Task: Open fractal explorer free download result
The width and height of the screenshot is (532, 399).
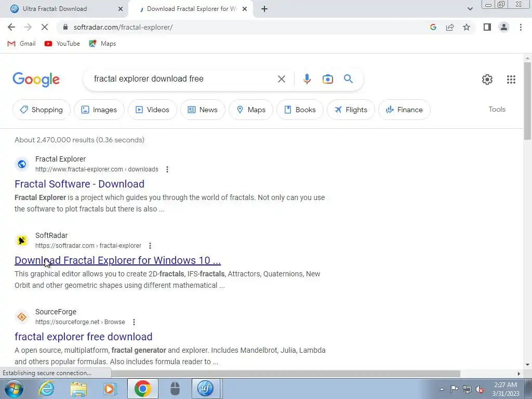Action: [84, 337]
